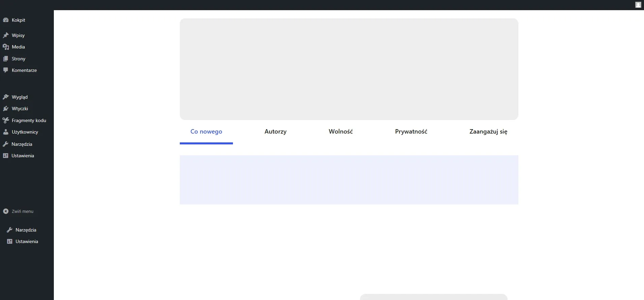644x300 pixels.
Task: Click the Fragmenty kodu scissors icon
Action: pos(6,120)
